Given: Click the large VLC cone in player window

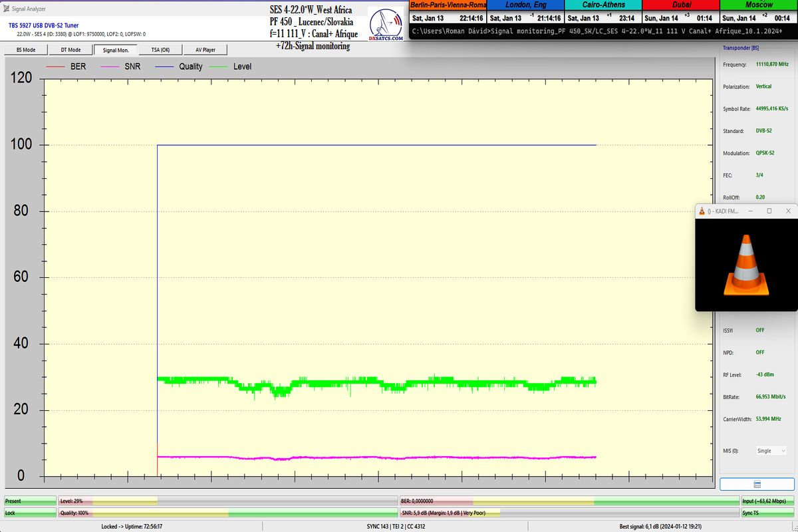Looking at the screenshot, I should tap(746, 265).
